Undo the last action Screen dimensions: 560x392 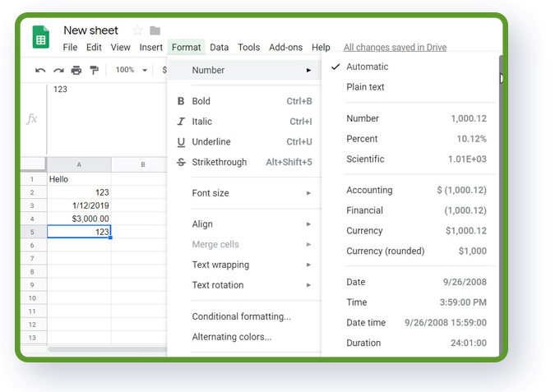(x=40, y=71)
